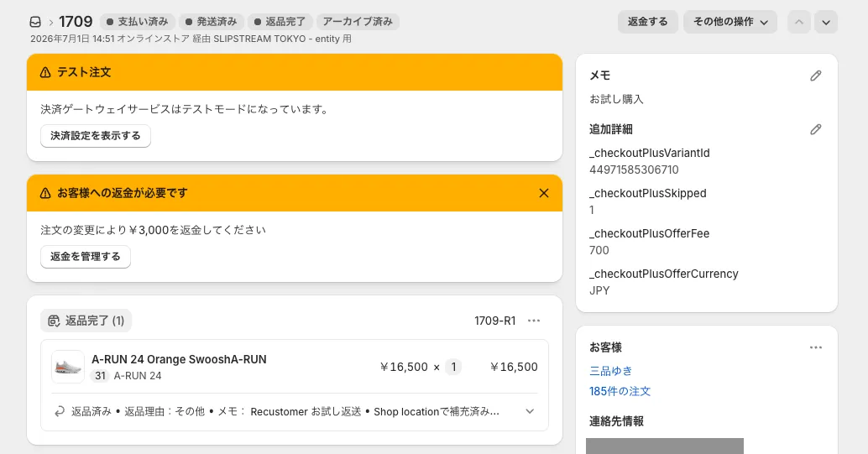The image size is (868, 454).
Task: Click the 支払い済み status badge
Action: (138, 22)
